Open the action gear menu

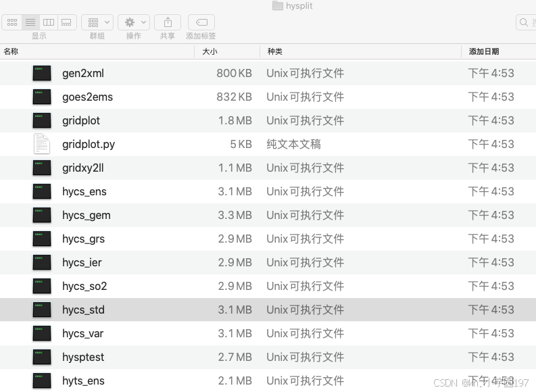click(134, 22)
